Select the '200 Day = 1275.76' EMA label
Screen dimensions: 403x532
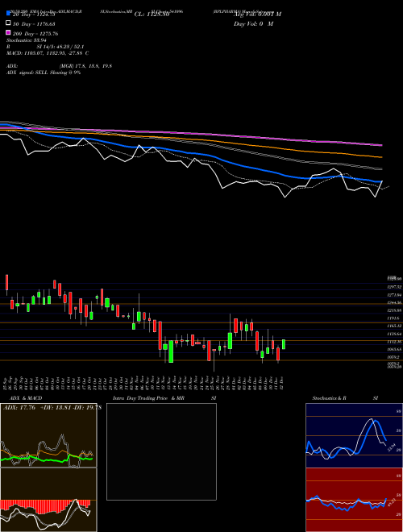pyautogui.click(x=35, y=34)
